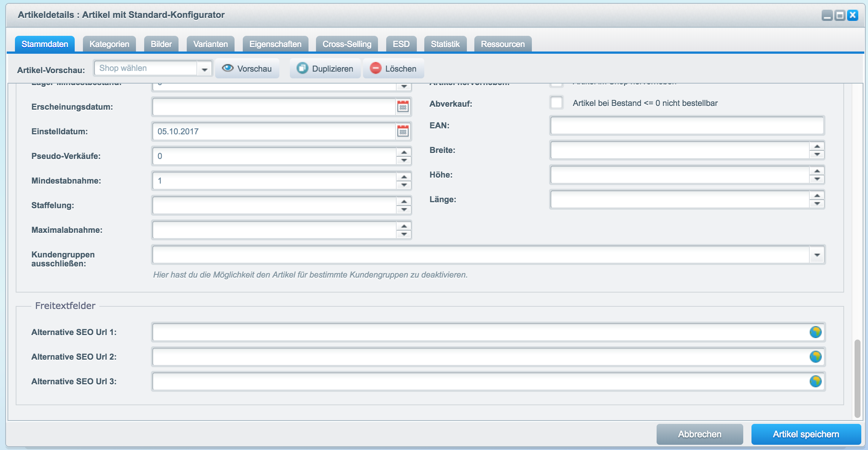868x450 pixels.
Task: Click globe icon of Alternative SEO Url 3
Action: (x=815, y=381)
